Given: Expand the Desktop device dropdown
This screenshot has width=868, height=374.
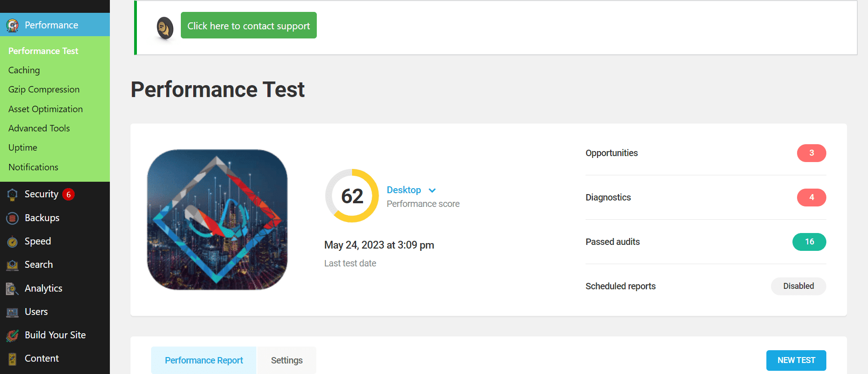Looking at the screenshot, I should click(432, 190).
